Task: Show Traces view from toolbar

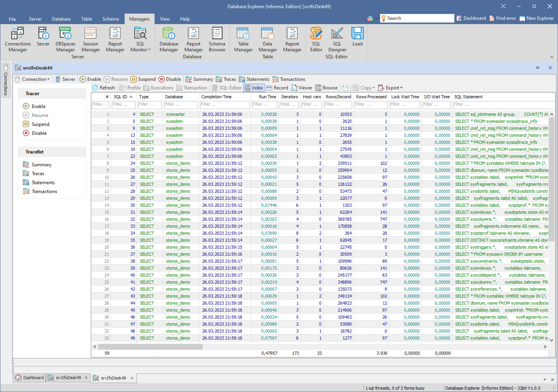Action: [x=226, y=79]
